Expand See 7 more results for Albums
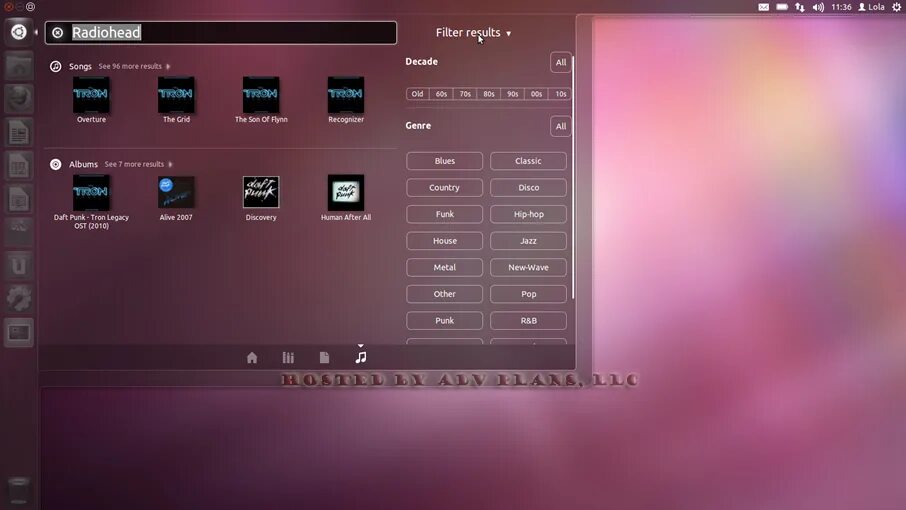 coord(138,165)
